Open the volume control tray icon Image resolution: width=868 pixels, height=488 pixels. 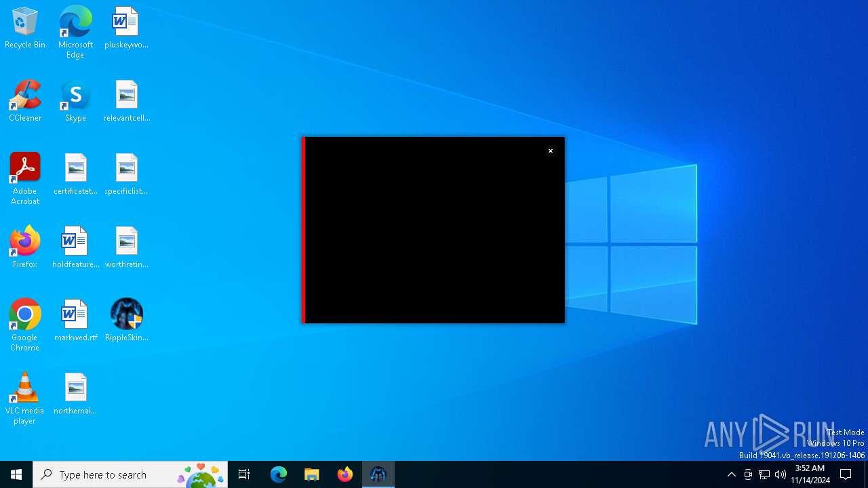click(x=781, y=474)
